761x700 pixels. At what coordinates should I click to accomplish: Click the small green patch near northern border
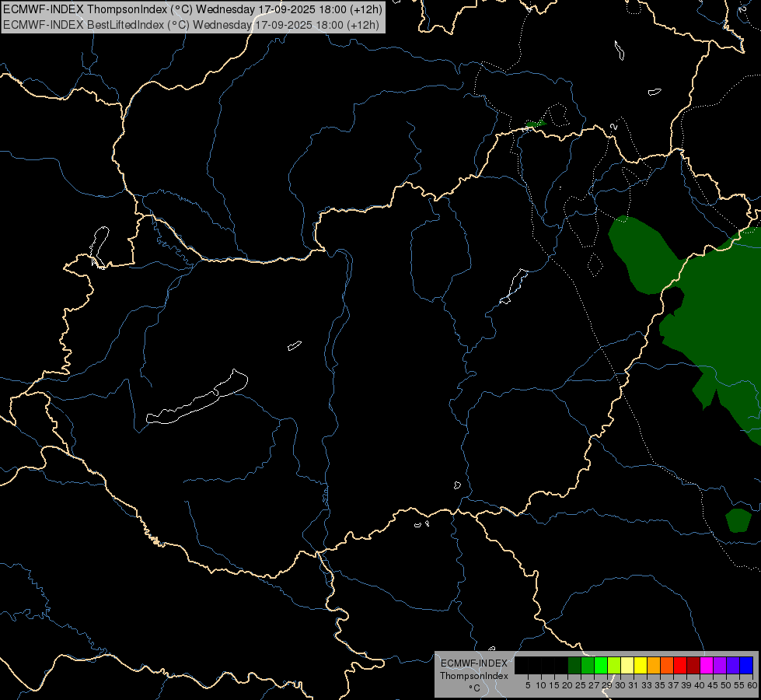(x=536, y=124)
